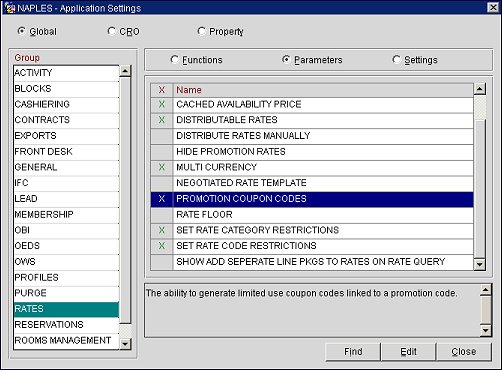The height and width of the screenshot is (370, 502).
Task: Click the Group list scroll down arrow
Action: point(125,344)
